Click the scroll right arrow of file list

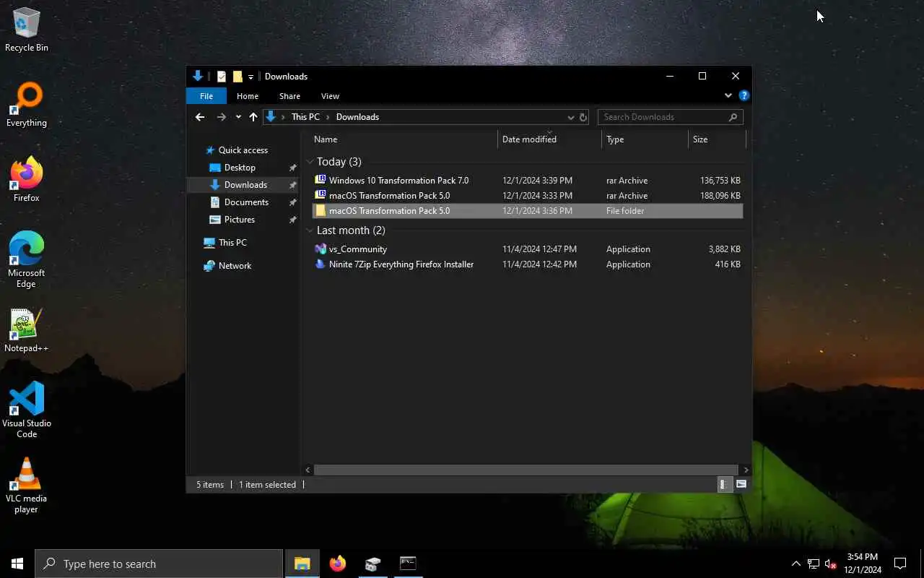click(x=746, y=470)
